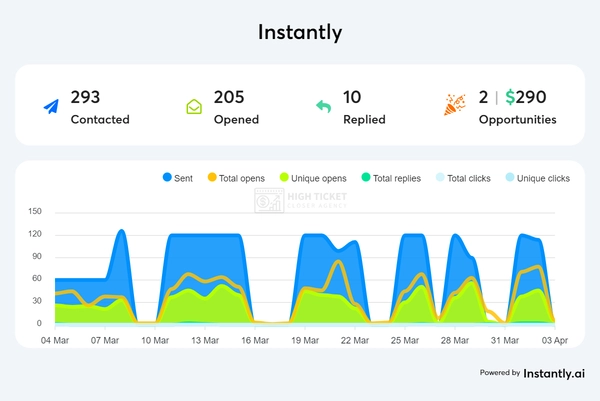Image resolution: width=600 pixels, height=401 pixels.
Task: Click the paper plane Contacted icon
Action: coord(50,106)
